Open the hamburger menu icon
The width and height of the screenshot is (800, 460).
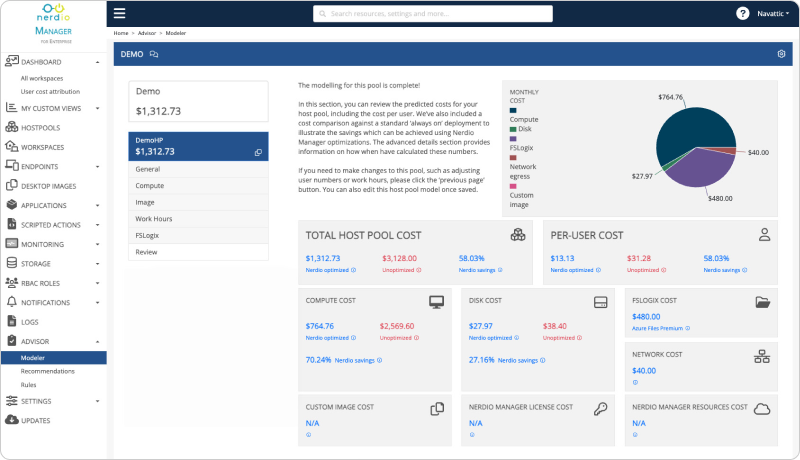click(119, 13)
